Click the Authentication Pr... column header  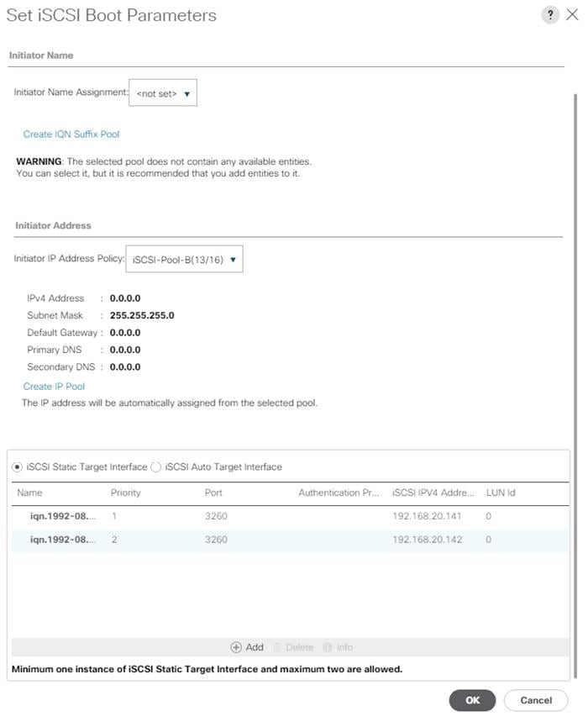(339, 493)
